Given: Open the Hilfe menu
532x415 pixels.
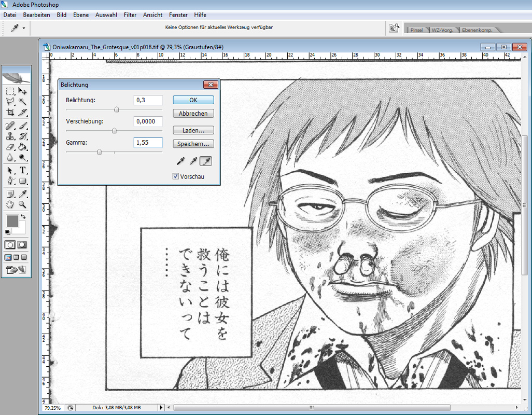Looking at the screenshot, I should (200, 15).
